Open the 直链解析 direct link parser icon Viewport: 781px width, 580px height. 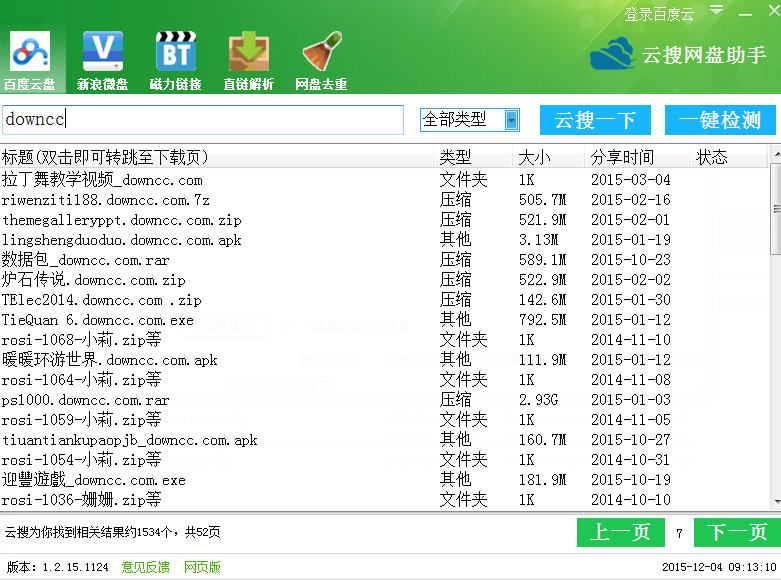click(x=249, y=61)
